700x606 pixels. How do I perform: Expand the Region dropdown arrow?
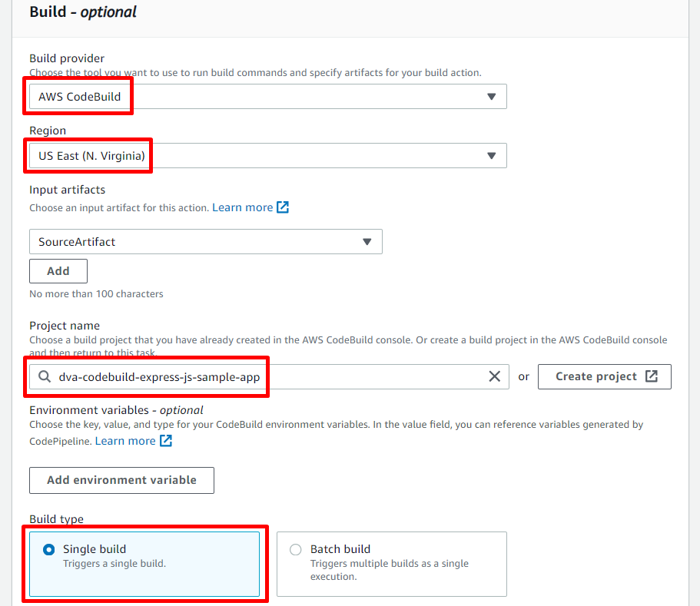click(491, 156)
